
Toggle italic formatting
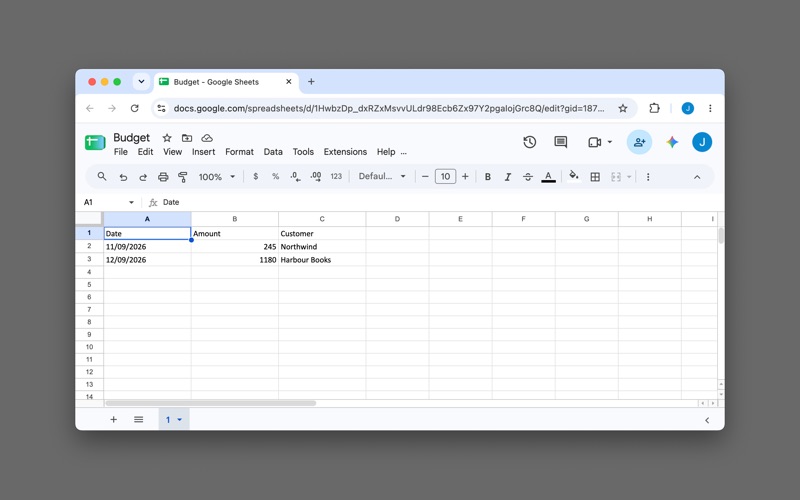(x=508, y=177)
